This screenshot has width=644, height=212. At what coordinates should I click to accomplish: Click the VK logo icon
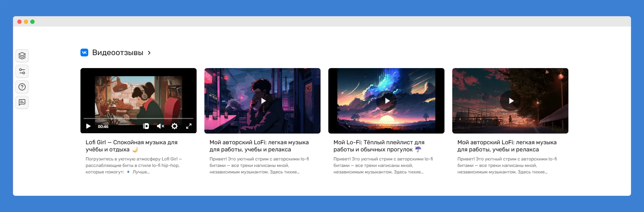[84, 53]
